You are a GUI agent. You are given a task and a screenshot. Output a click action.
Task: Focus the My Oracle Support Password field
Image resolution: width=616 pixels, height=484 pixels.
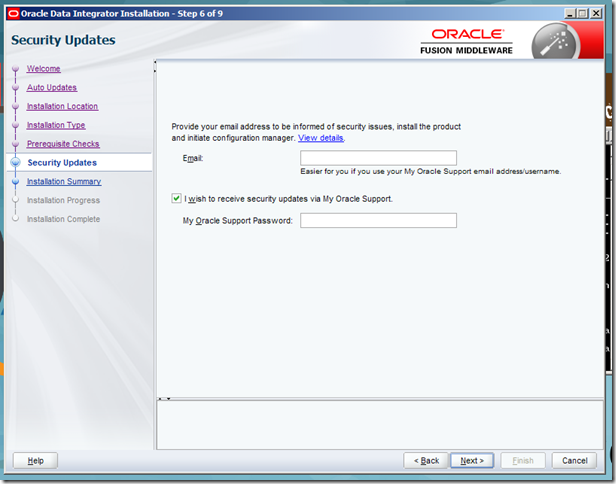(x=378, y=220)
